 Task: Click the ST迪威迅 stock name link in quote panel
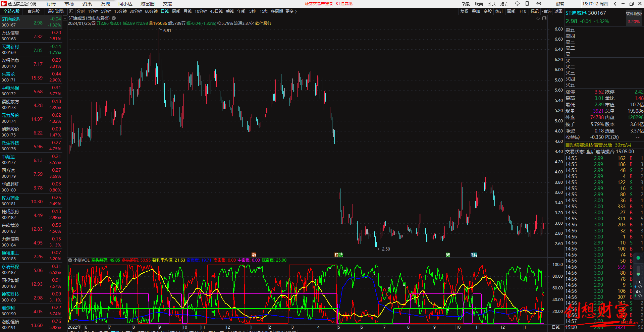point(576,13)
